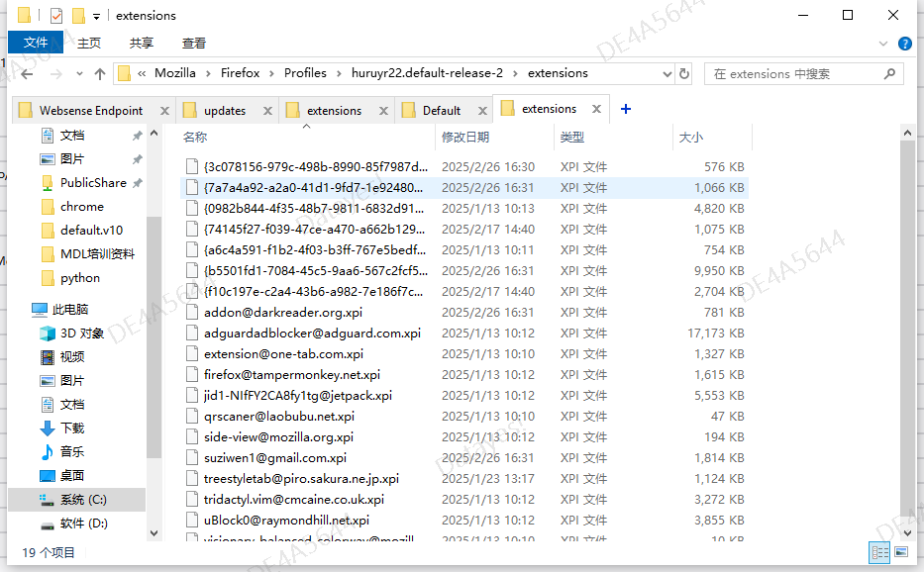Open the 文件 ribbon menu

36,43
